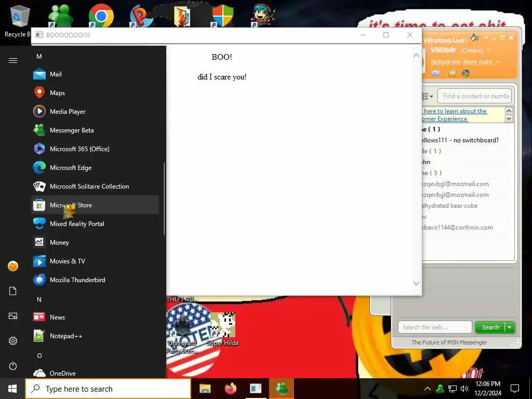Expand the Start menu hamburger navigation
The image size is (532, 399).
13,60
